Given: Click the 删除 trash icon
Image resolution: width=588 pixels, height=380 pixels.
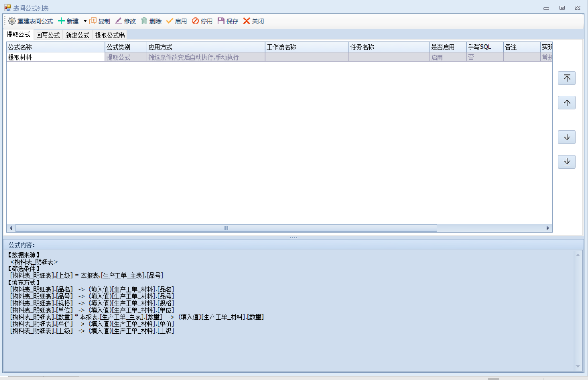Looking at the screenshot, I should click(144, 21).
